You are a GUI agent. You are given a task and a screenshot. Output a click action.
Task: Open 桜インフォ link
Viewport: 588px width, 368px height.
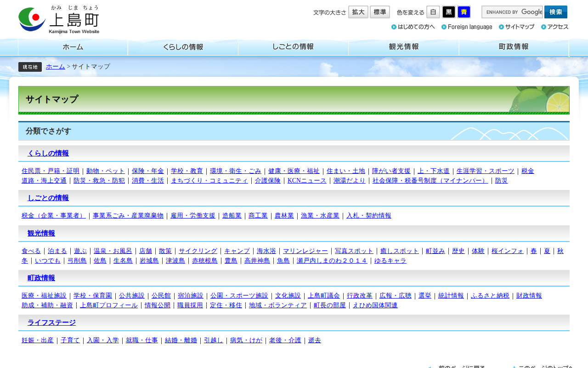tap(508, 251)
